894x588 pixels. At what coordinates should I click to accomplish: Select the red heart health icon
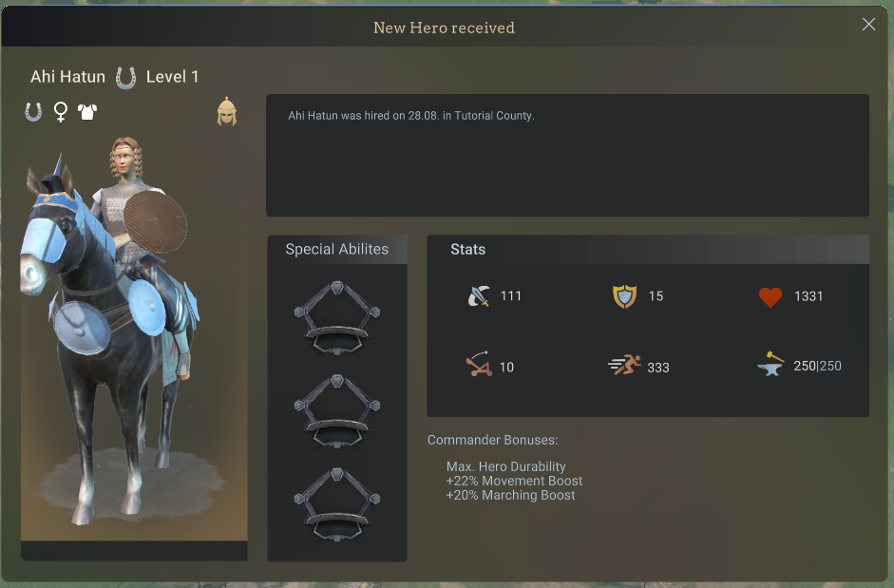coord(770,297)
